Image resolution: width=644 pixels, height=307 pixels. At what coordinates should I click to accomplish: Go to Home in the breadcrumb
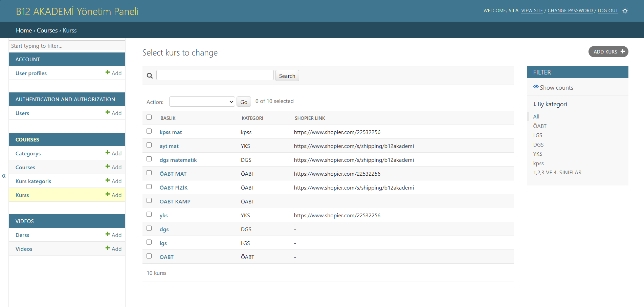[x=24, y=30]
